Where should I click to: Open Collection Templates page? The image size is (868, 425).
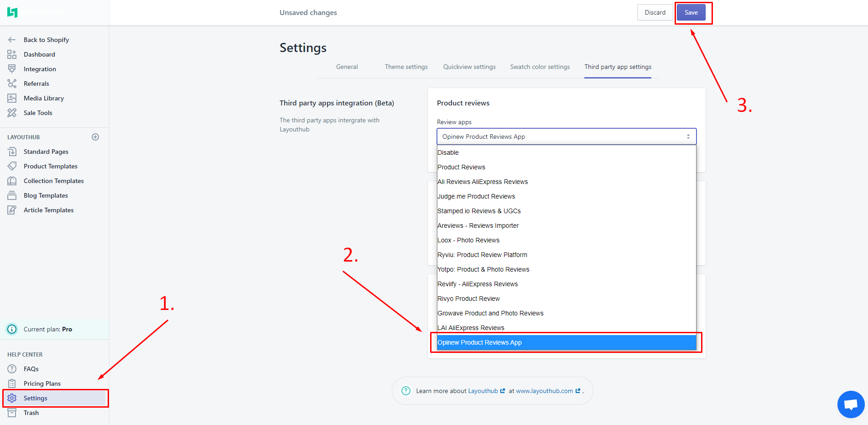54,181
